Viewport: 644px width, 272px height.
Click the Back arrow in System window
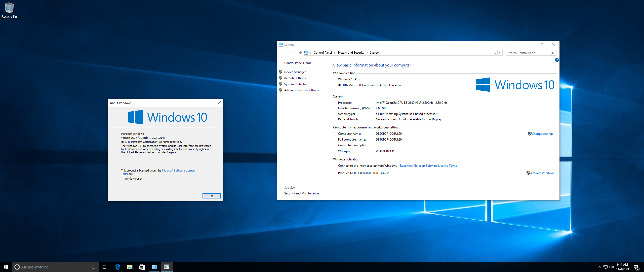click(x=282, y=53)
